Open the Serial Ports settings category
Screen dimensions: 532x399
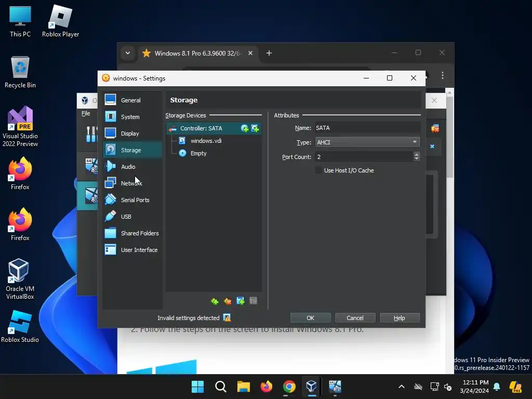coord(132,200)
